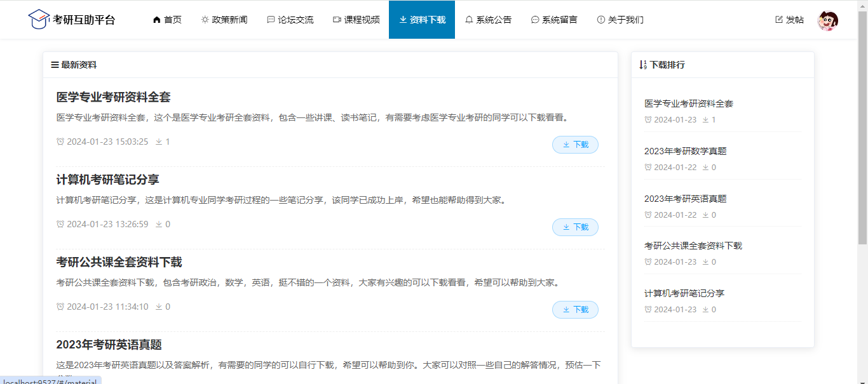
Task: Open 2023年考研数学真题 in download ranking
Action: [685, 151]
